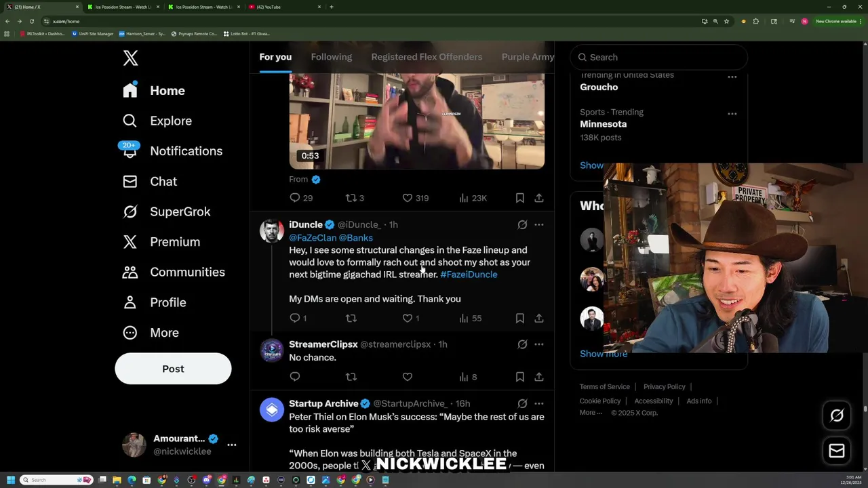Open Startup Archive profile name
The height and width of the screenshot is (488, 868).
point(323,403)
